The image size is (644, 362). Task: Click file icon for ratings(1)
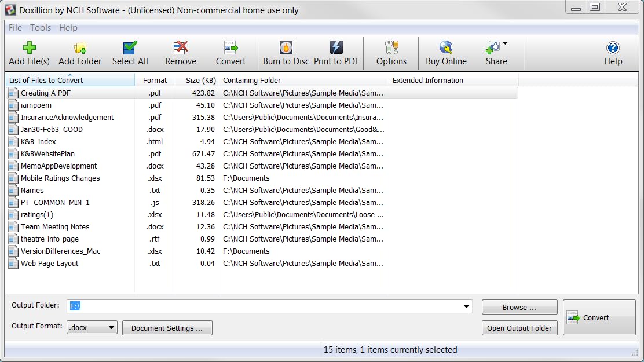click(13, 214)
